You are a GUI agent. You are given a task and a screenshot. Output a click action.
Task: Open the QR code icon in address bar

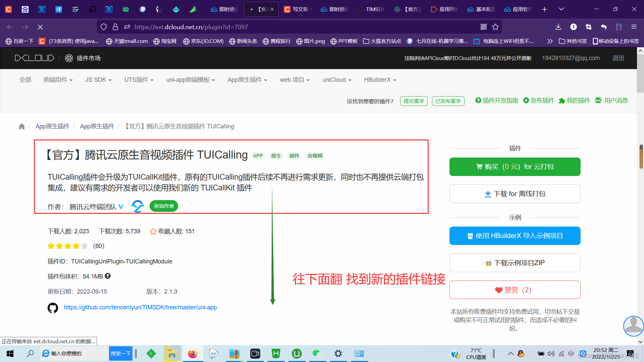pos(484,27)
